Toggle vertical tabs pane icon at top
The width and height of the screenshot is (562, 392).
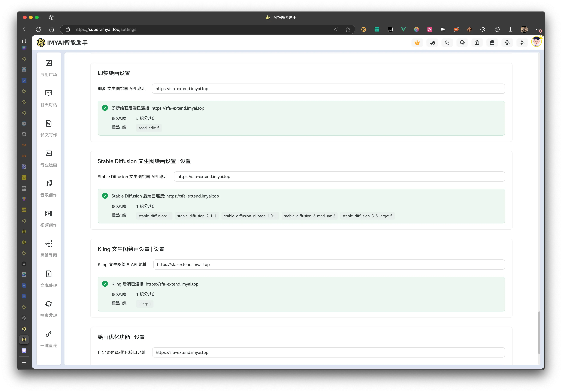24,41
